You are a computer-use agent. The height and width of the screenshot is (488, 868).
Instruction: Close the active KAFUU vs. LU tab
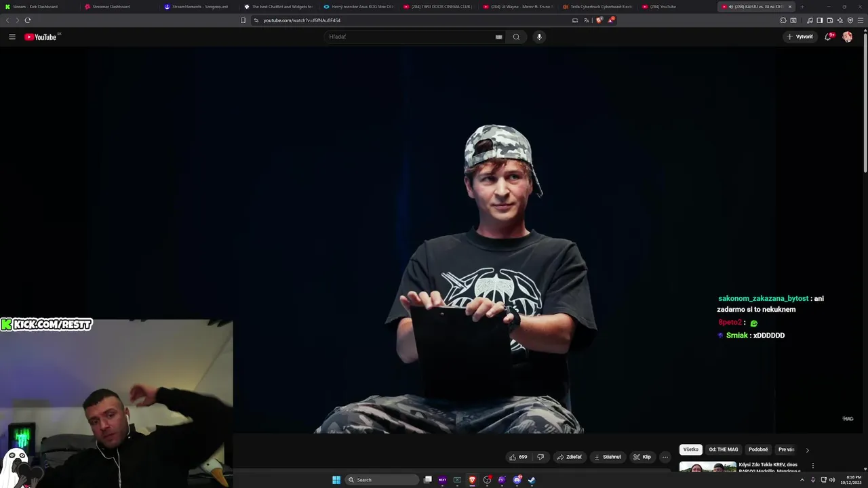coord(789,7)
